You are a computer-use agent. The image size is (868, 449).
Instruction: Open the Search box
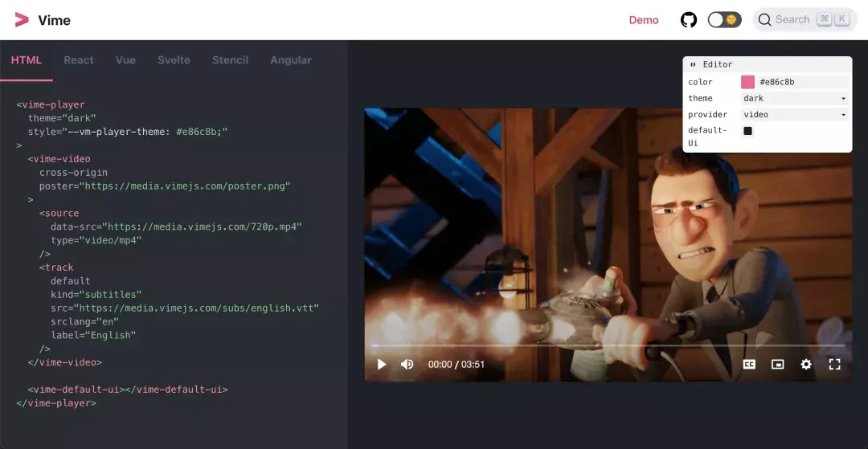click(805, 20)
